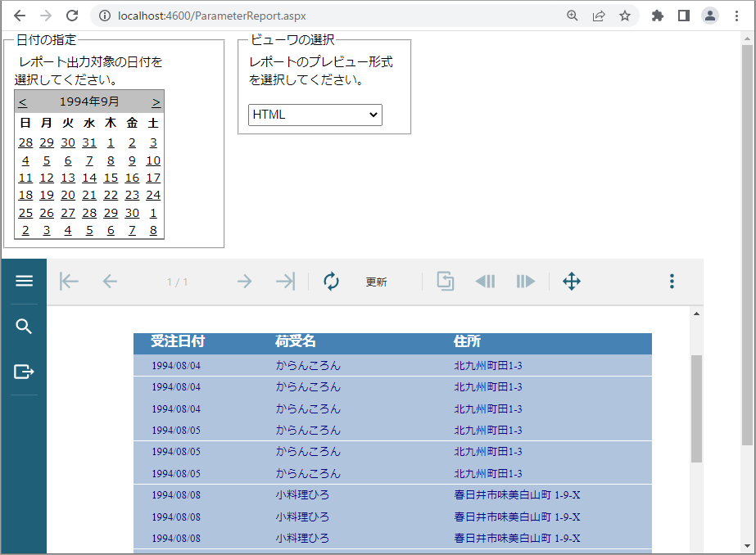
Task: Open the export panel icon in sidebar
Action: pos(24,372)
